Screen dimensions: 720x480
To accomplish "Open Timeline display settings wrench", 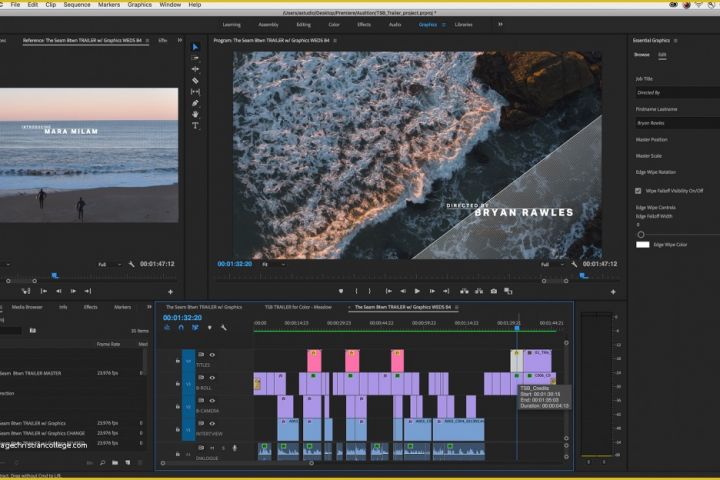I will [224, 328].
